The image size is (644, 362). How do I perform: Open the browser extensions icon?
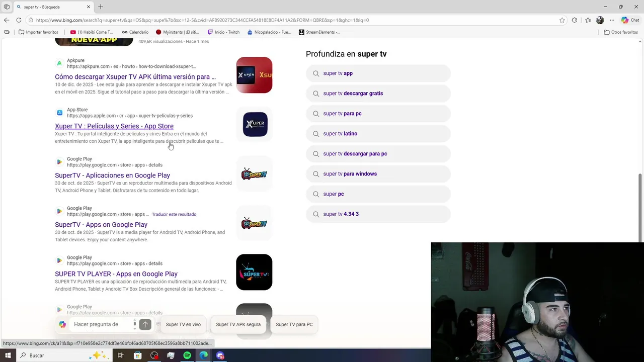pos(575,20)
